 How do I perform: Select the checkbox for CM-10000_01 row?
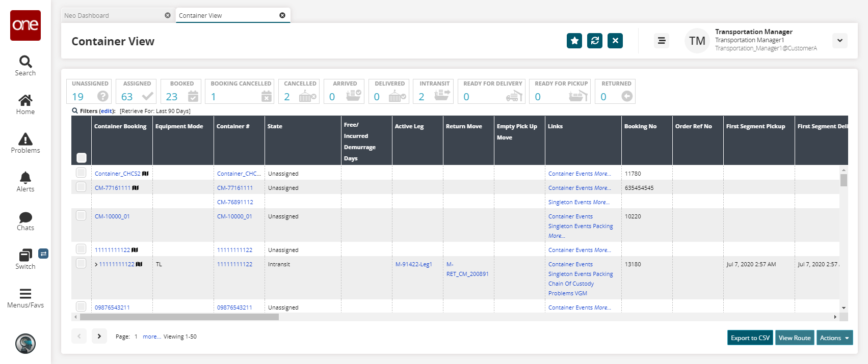pos(81,216)
